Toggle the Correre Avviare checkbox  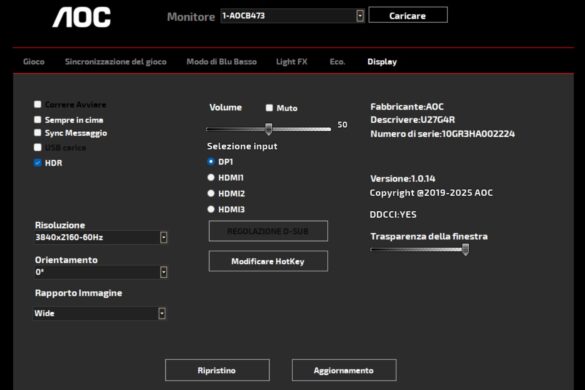click(x=38, y=104)
